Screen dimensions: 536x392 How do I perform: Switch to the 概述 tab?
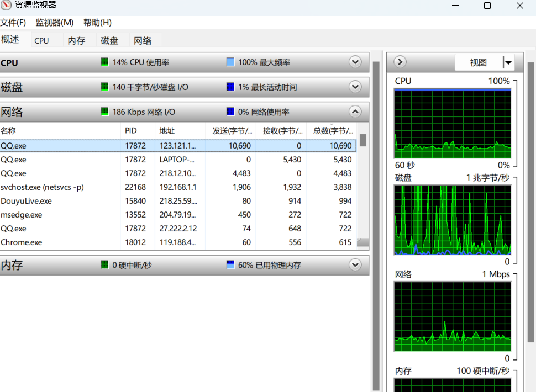click(15, 40)
